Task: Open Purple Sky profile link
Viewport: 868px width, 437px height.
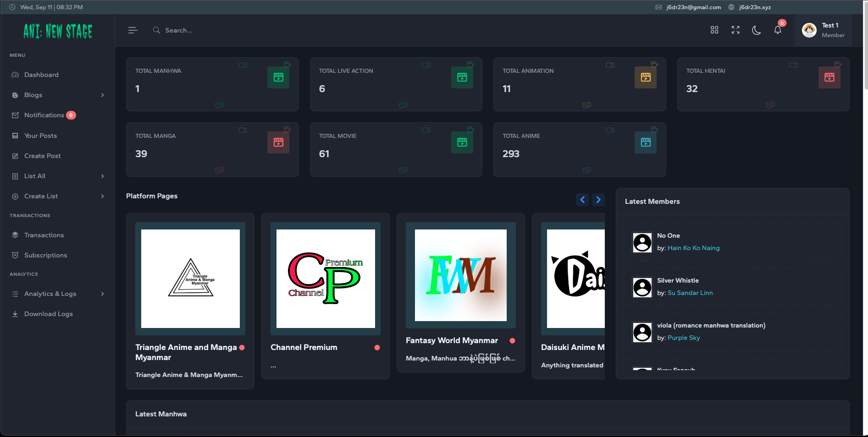Action: click(684, 338)
